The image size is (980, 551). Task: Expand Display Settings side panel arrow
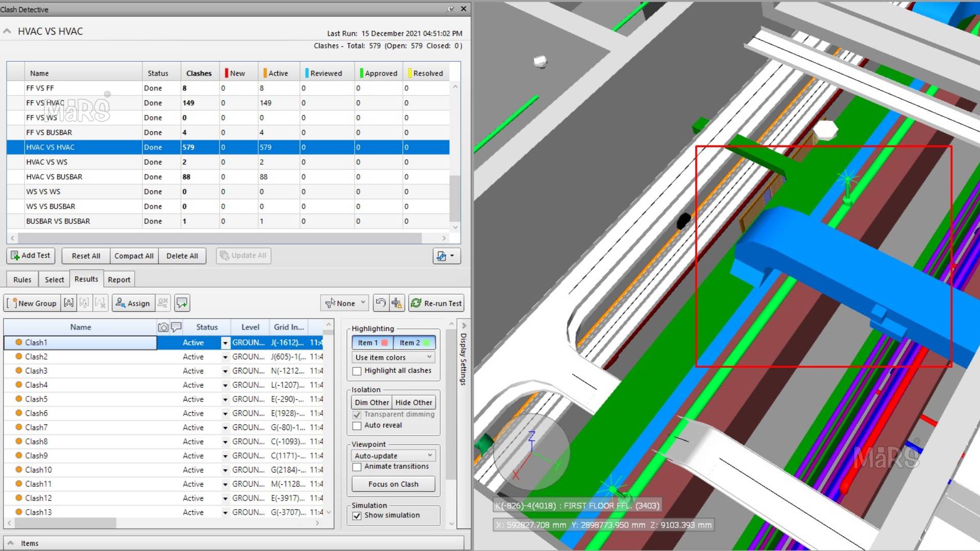coord(463,325)
